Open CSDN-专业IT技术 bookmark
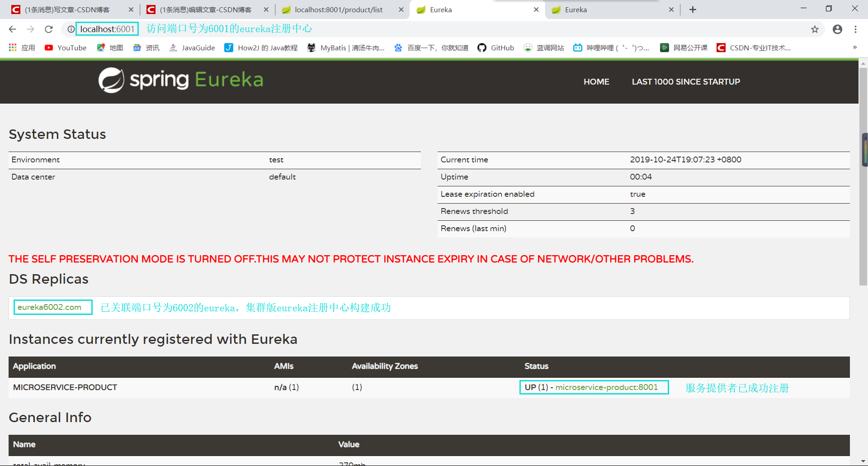The image size is (868, 466). tap(754, 48)
